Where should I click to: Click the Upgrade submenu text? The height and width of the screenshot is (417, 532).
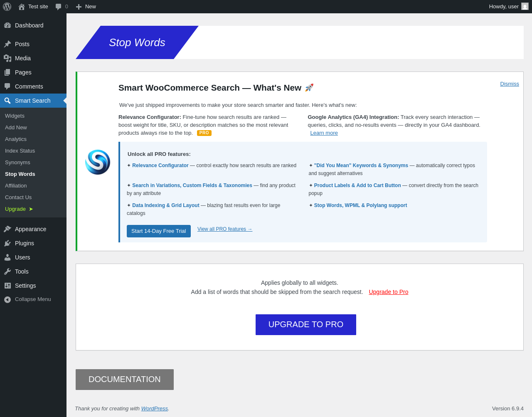click(15, 209)
